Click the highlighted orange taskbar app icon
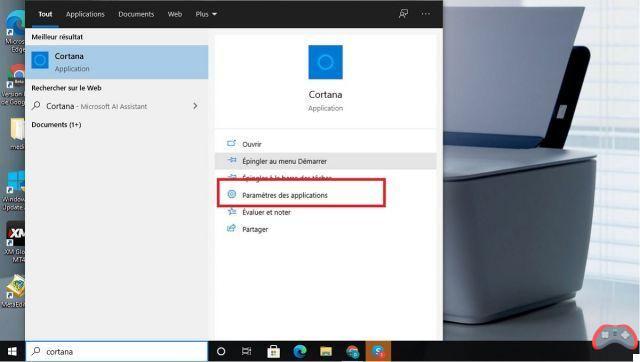640x362 pixels. (x=378, y=351)
